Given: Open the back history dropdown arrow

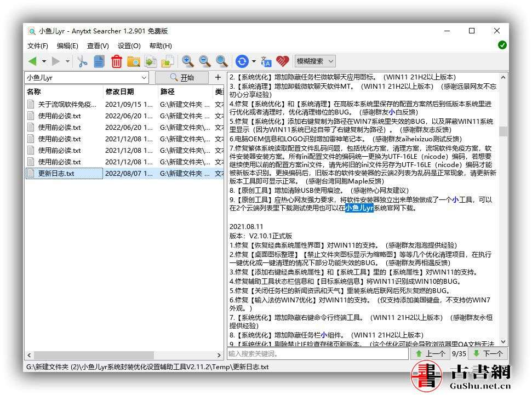Looking at the screenshot, I should [x=44, y=61].
